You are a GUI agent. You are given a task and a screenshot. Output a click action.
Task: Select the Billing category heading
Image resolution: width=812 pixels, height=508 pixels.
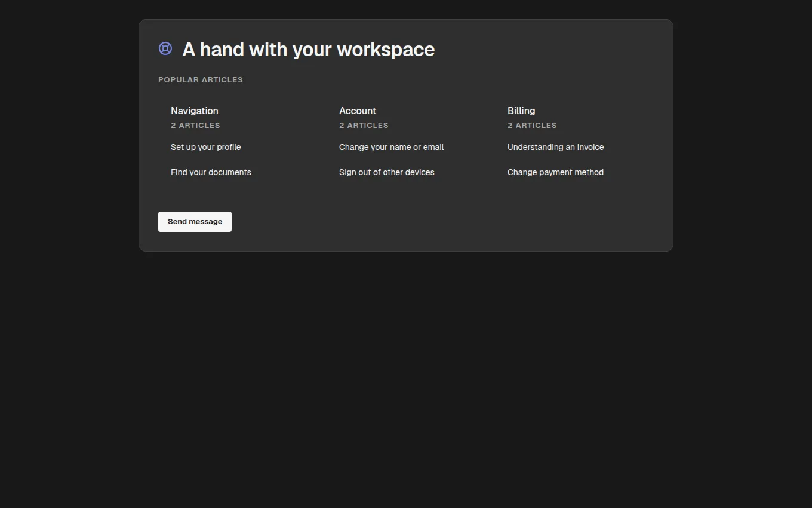coord(521,111)
